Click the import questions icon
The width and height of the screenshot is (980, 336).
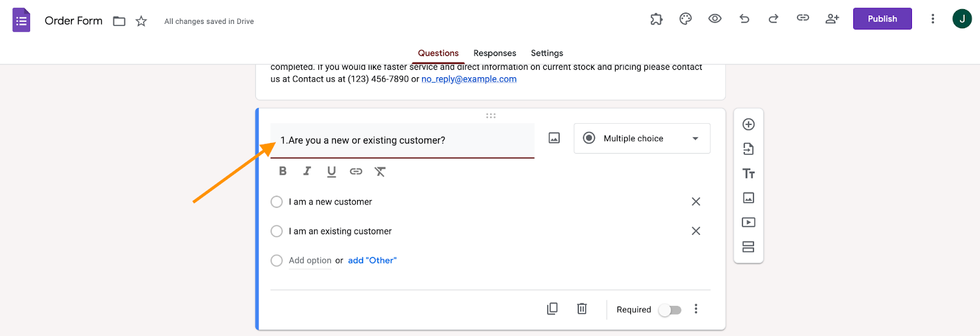(x=748, y=149)
